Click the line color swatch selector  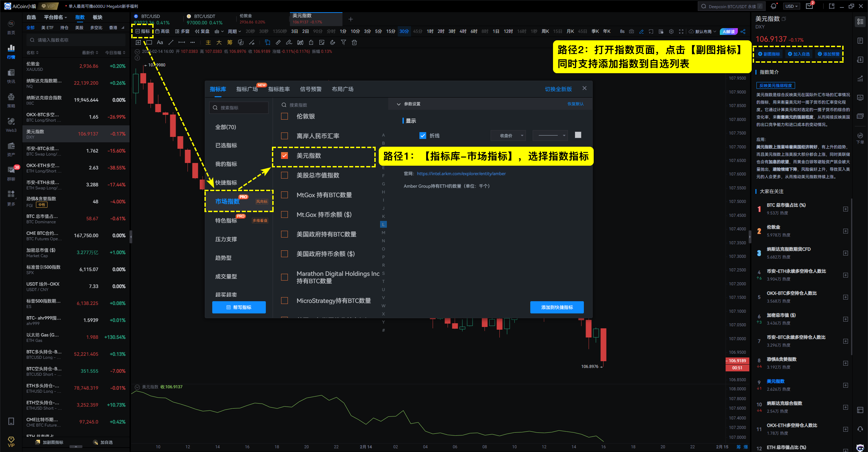pyautogui.click(x=578, y=135)
